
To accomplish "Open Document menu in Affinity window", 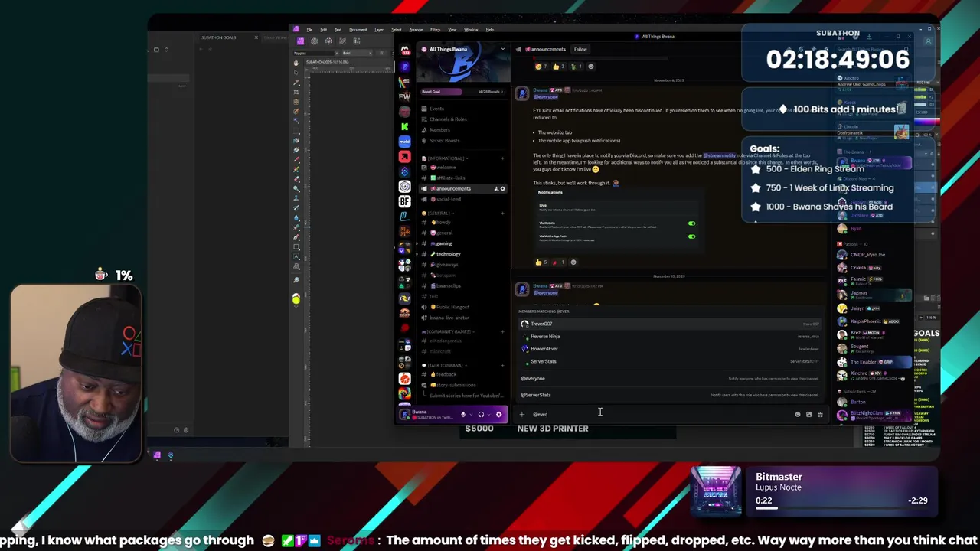I will pos(358,30).
